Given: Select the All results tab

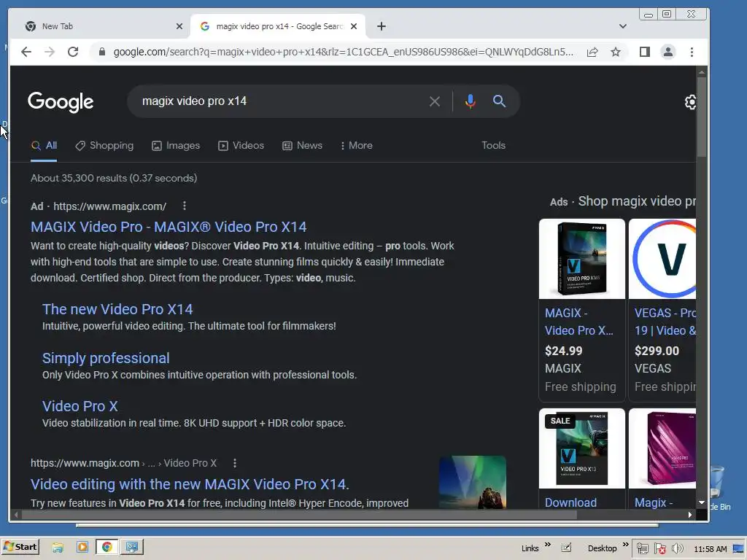Looking at the screenshot, I should [44, 146].
